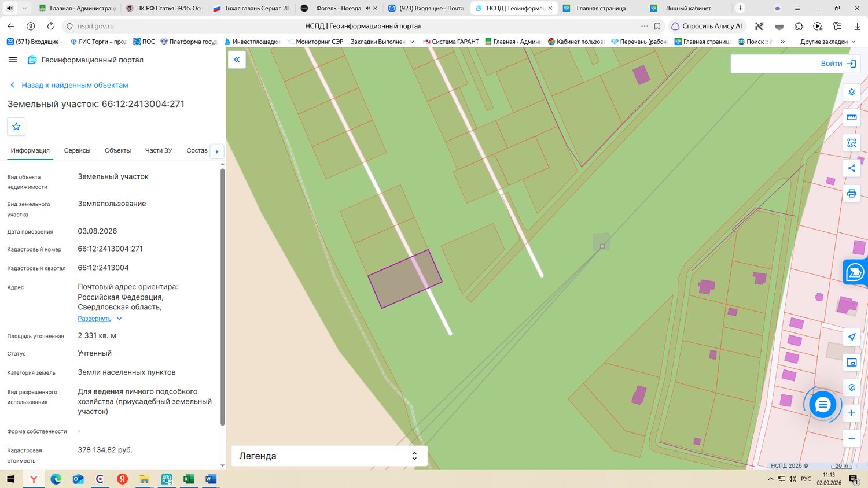868x488 pixels.
Task: Expand the full address via Развернуть
Action: pos(94,319)
